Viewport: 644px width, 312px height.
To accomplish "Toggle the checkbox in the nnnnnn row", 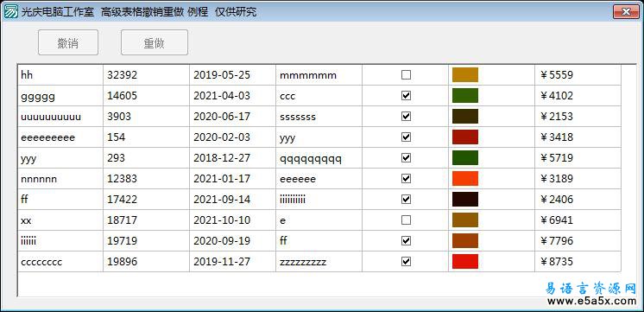I will click(406, 178).
